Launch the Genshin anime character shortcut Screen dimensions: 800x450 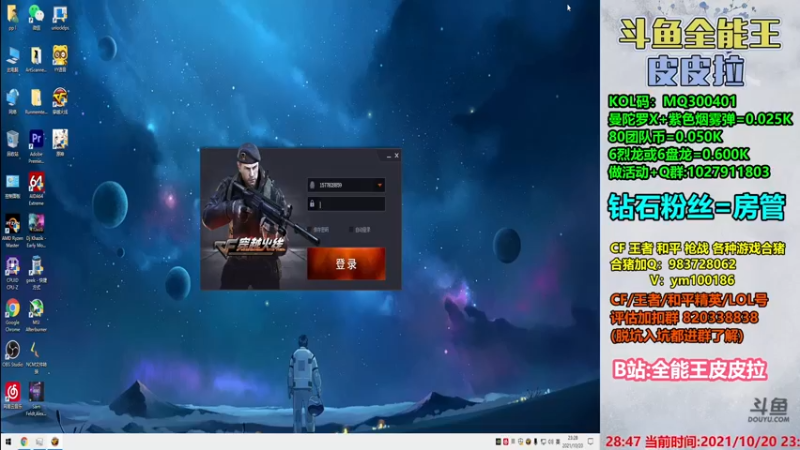point(60,143)
